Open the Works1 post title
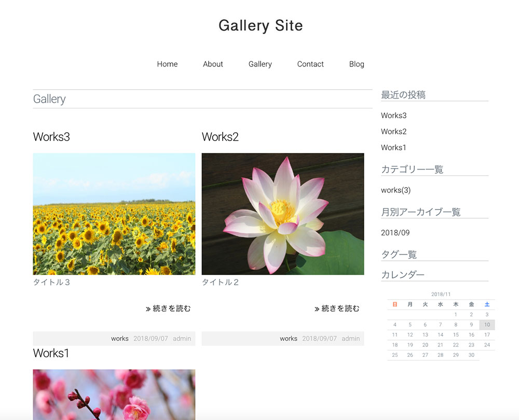The image size is (519, 420). (x=51, y=353)
